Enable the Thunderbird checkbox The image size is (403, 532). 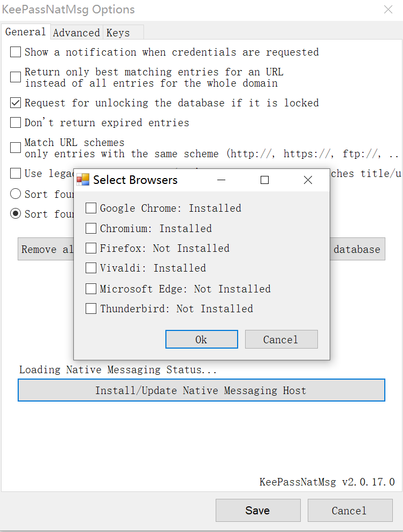(90, 309)
